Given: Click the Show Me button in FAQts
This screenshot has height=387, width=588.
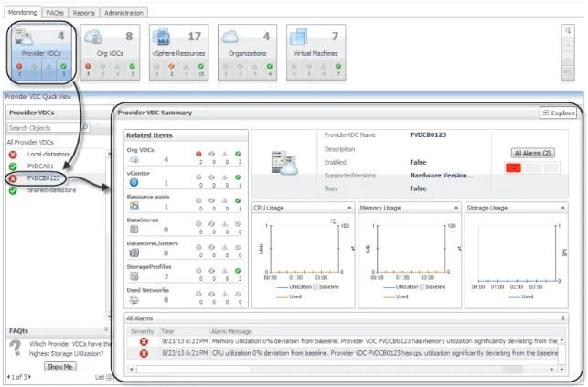Looking at the screenshot, I should click(60, 366).
